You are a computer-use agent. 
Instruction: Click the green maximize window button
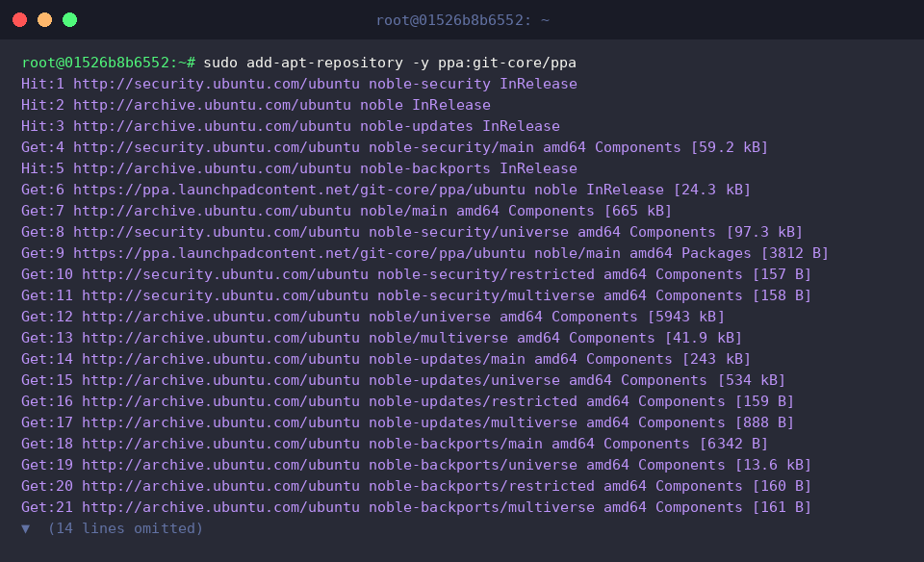(69, 20)
